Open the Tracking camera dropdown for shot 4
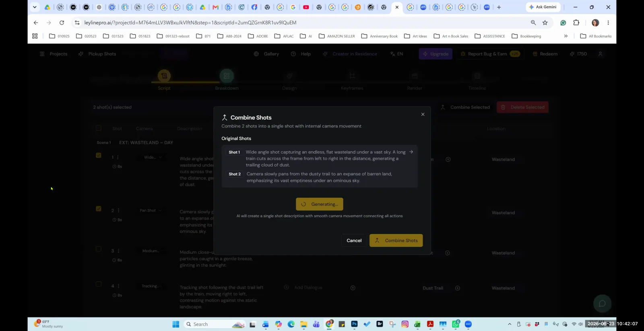This screenshot has width=644, height=331. tap(151, 286)
